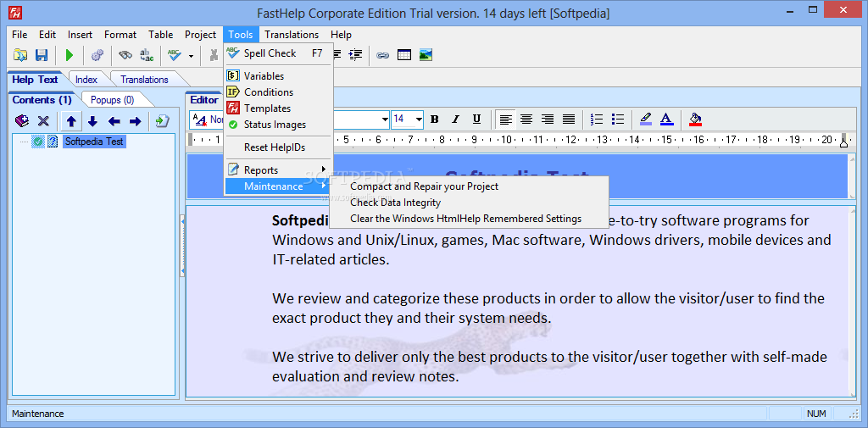Image resolution: width=868 pixels, height=428 pixels.
Task: Click the Find and Replace ab-ac icon
Action: tap(147, 55)
